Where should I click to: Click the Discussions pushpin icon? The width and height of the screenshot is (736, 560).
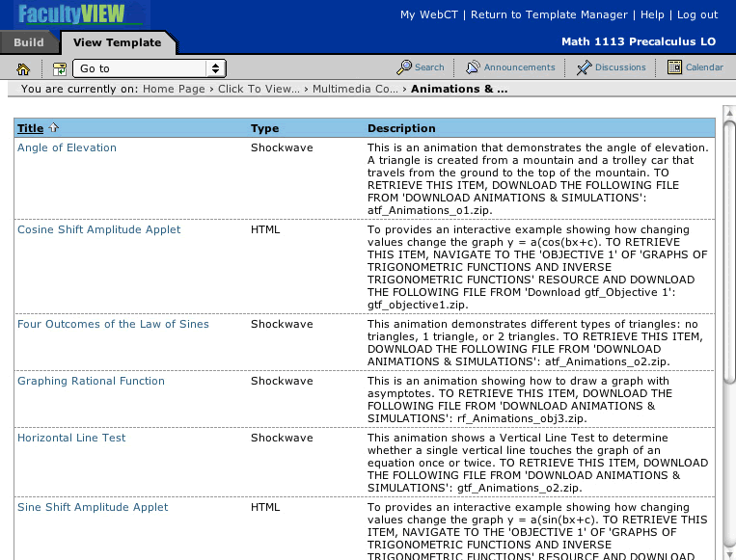pos(584,67)
